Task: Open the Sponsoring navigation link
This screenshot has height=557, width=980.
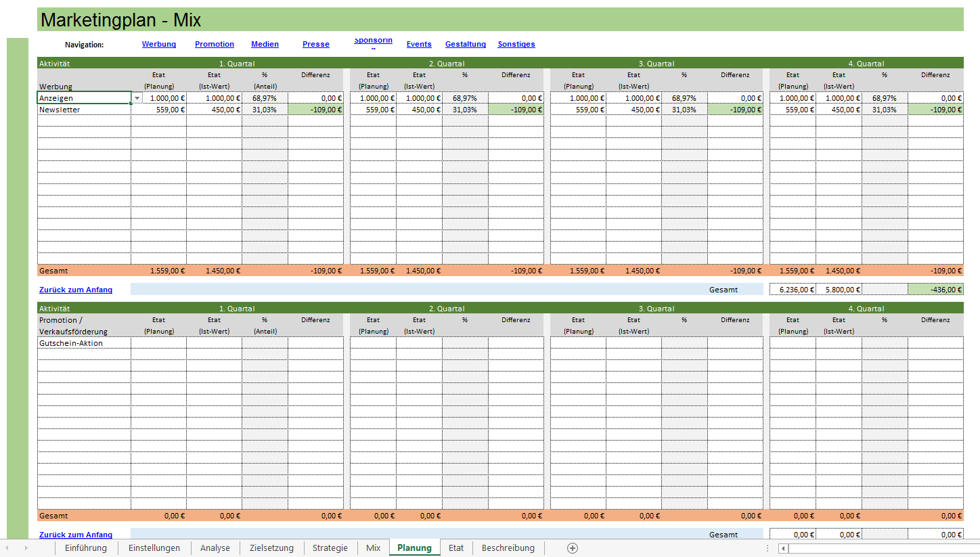Action: 374,43
